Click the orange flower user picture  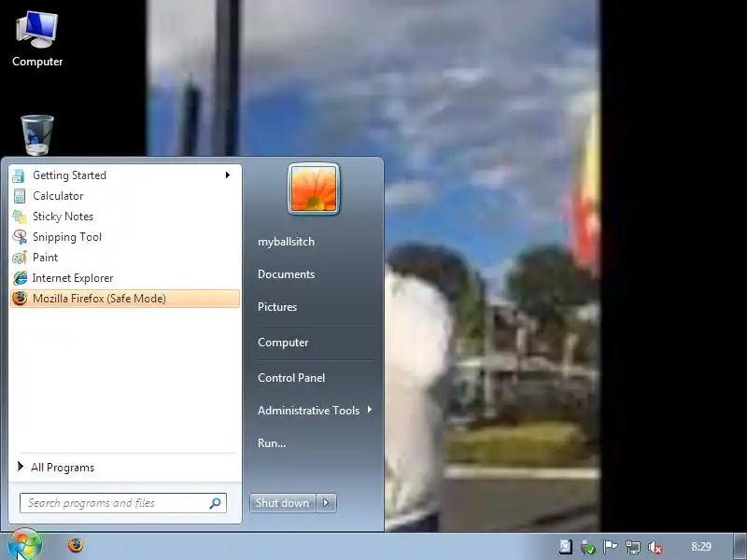314,189
